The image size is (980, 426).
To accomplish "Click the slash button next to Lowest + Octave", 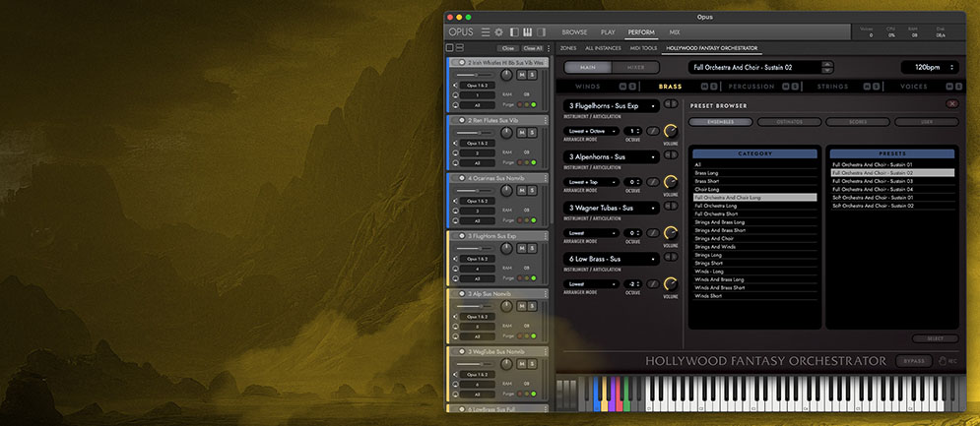I will [x=652, y=131].
